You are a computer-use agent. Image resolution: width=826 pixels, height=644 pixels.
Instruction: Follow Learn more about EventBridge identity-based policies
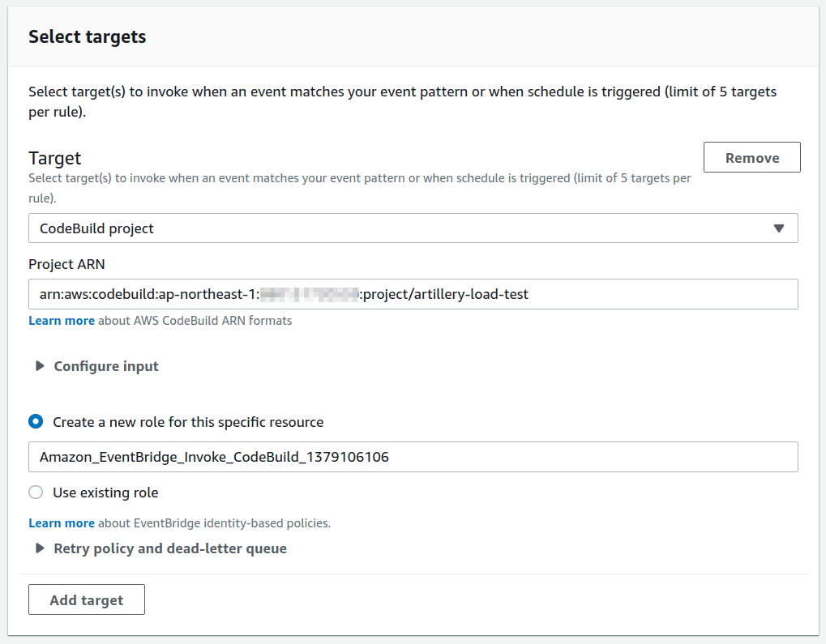61,522
